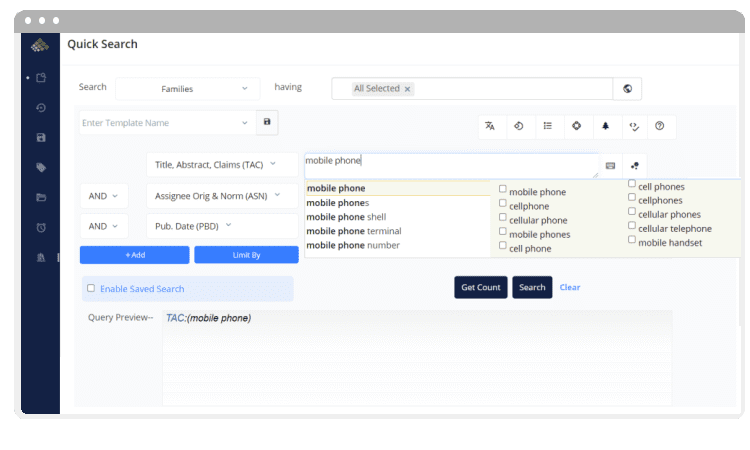Click the app logo in the sidebar
750x450 pixels.
40,45
